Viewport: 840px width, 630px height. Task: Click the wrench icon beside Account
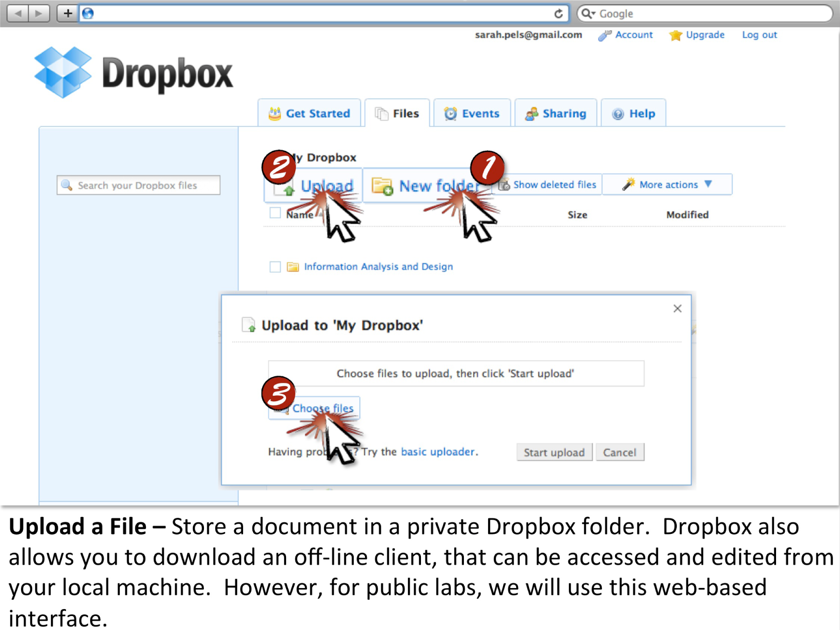click(x=604, y=35)
